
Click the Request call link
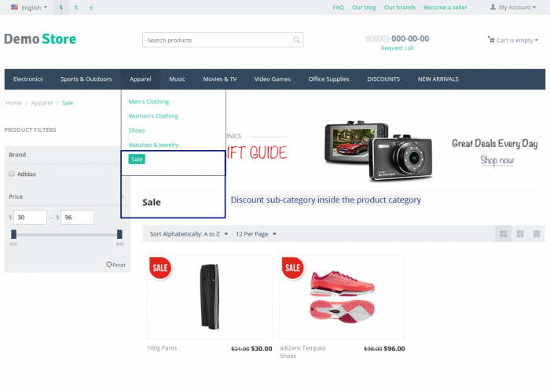tap(397, 48)
